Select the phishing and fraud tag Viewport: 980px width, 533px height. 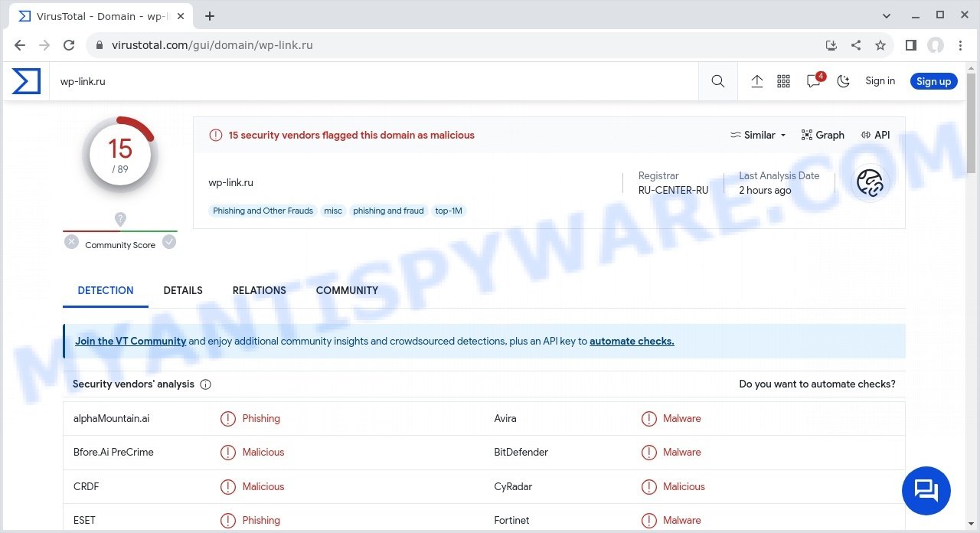(x=388, y=211)
